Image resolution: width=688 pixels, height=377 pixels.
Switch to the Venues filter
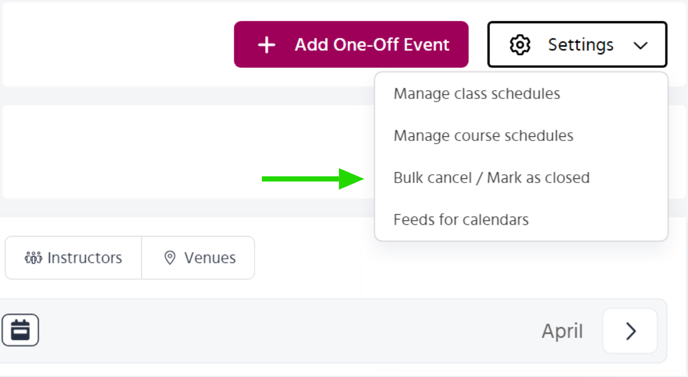click(198, 258)
